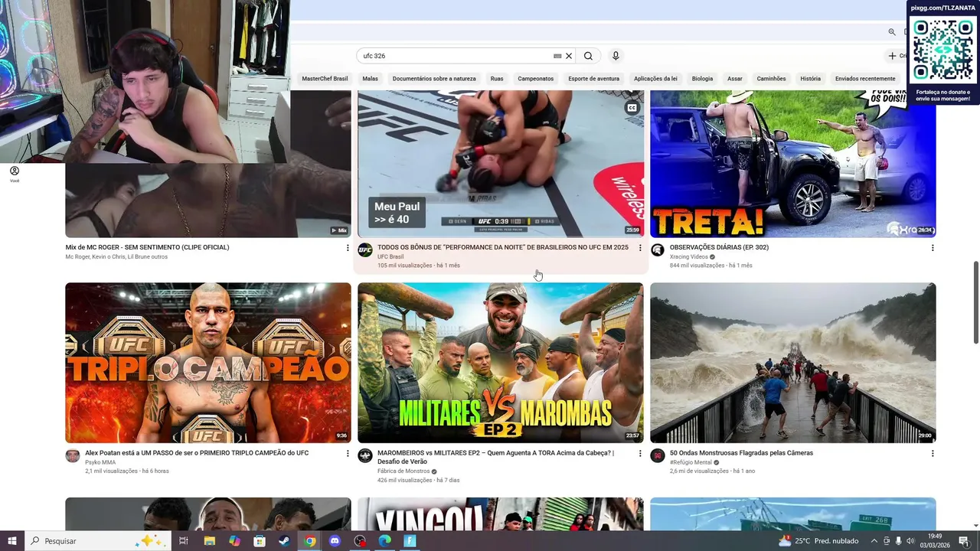Open Discord from the taskbar
The width and height of the screenshot is (980, 551).
(x=335, y=541)
